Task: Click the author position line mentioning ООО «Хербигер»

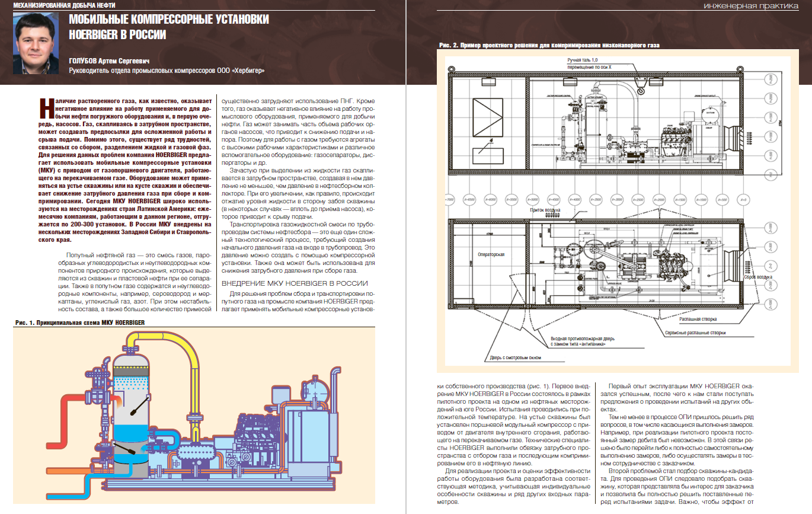Action: tap(167, 71)
